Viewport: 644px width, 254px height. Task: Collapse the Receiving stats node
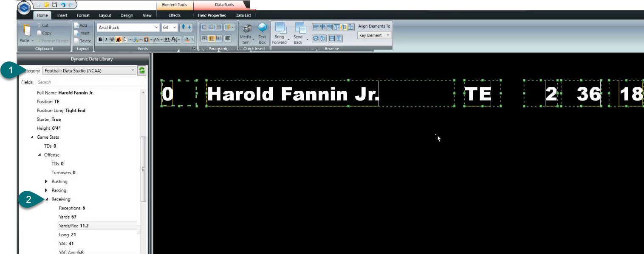tap(46, 199)
